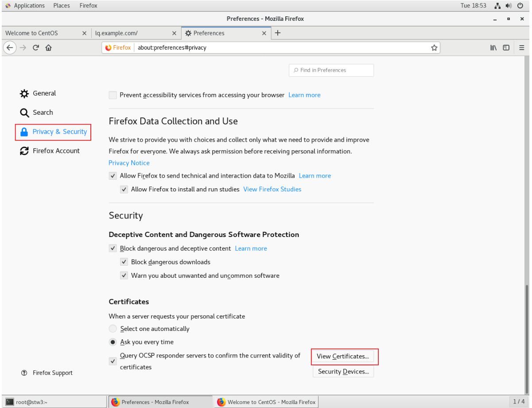This screenshot has width=532, height=408.
Task: Switch to the Welcome to CentOS tab
Action: [41, 33]
